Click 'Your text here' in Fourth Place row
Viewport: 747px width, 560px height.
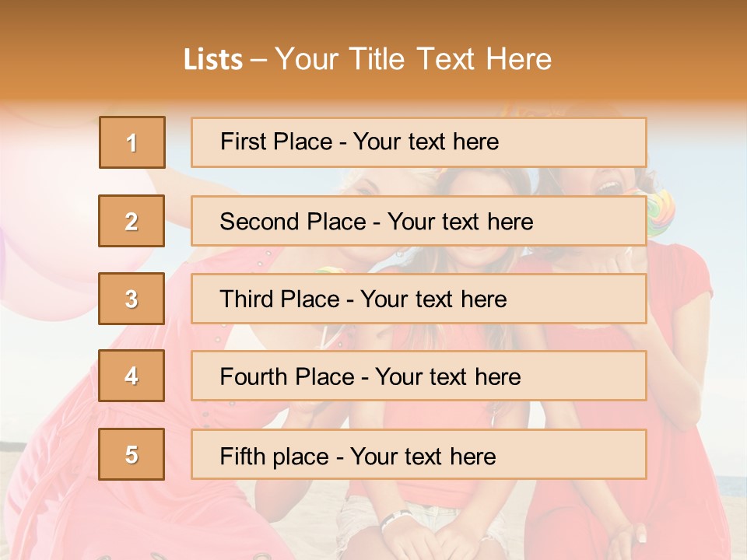448,376
